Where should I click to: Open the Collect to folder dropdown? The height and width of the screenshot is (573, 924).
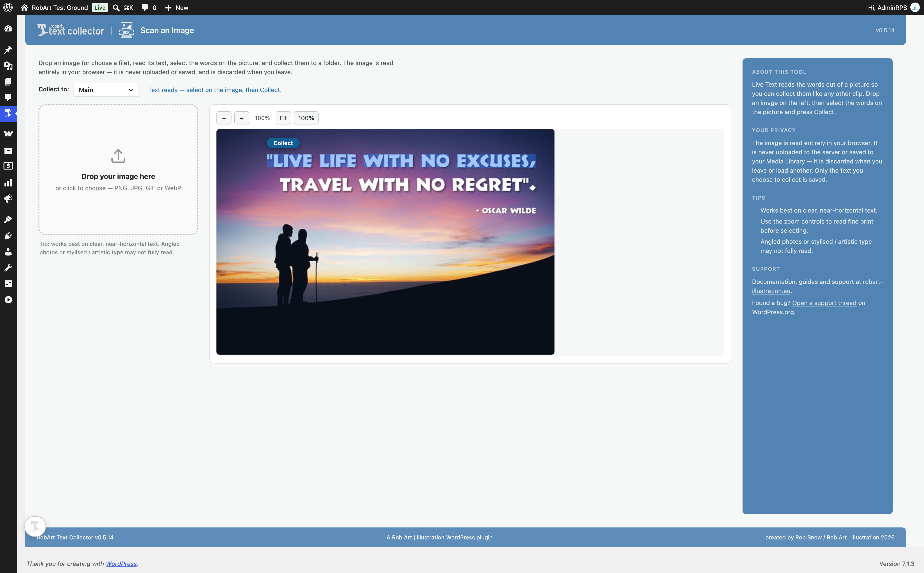(x=106, y=90)
